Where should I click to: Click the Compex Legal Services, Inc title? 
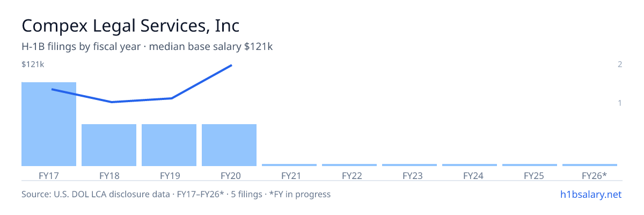coord(130,26)
